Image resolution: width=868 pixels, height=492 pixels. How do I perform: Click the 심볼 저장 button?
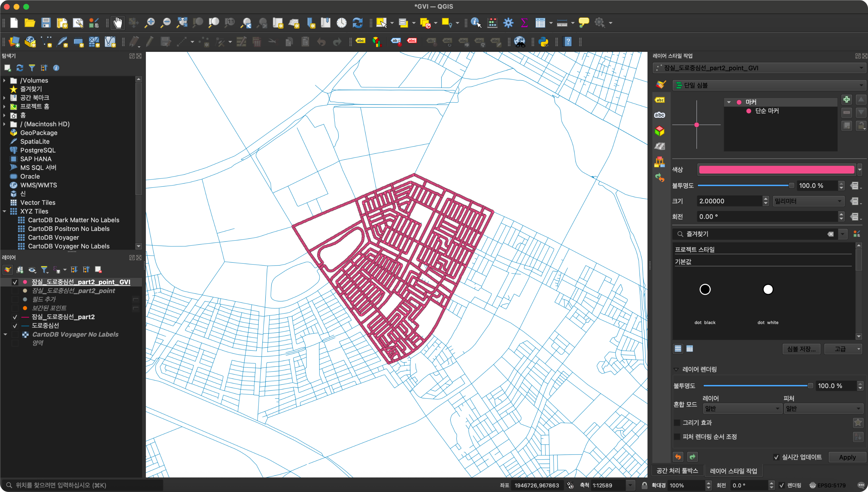pos(801,349)
